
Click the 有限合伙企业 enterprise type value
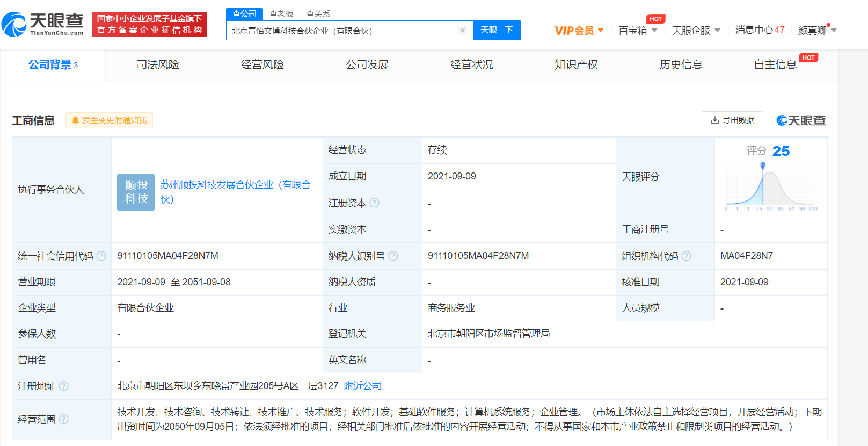[145, 308]
